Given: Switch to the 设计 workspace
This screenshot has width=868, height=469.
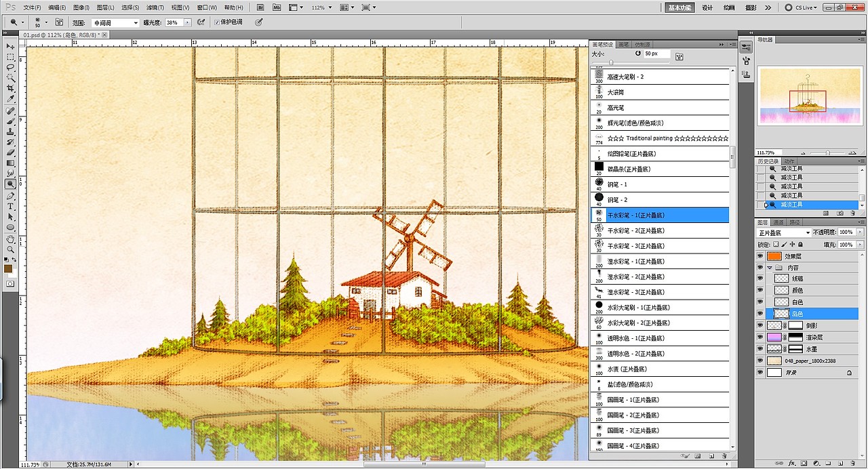Looking at the screenshot, I should coord(707,7).
